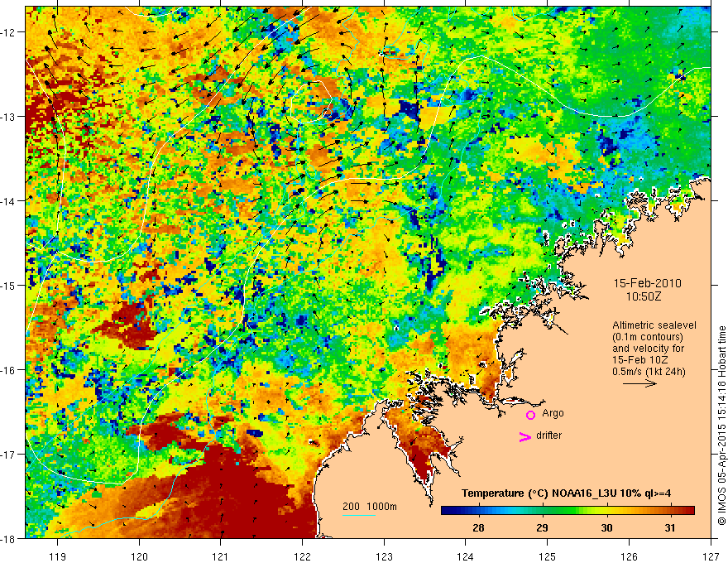This screenshot has height=563, width=728.
Task: Click the 29 label on temperature scale
Action: point(542,527)
